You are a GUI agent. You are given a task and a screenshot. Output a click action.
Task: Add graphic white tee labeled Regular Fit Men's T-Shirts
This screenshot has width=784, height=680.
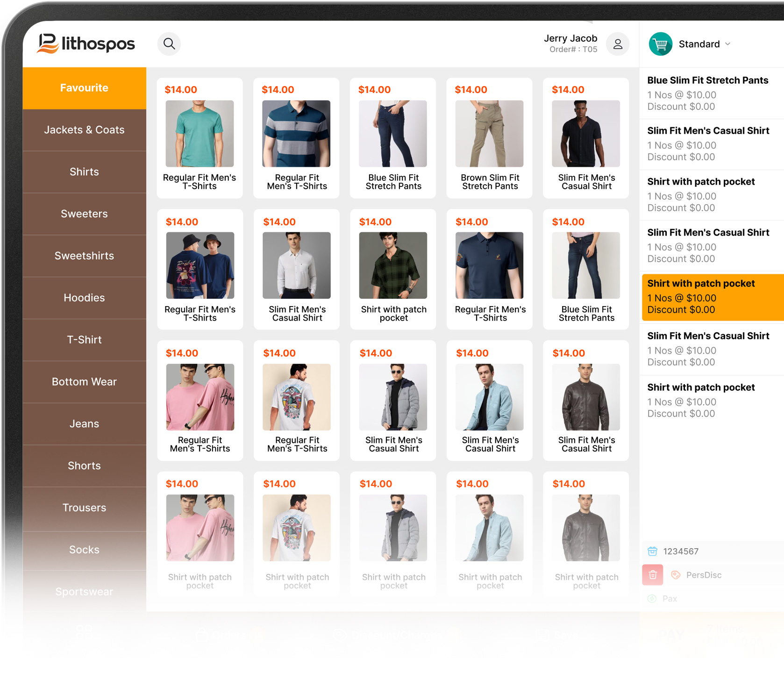pos(297,401)
